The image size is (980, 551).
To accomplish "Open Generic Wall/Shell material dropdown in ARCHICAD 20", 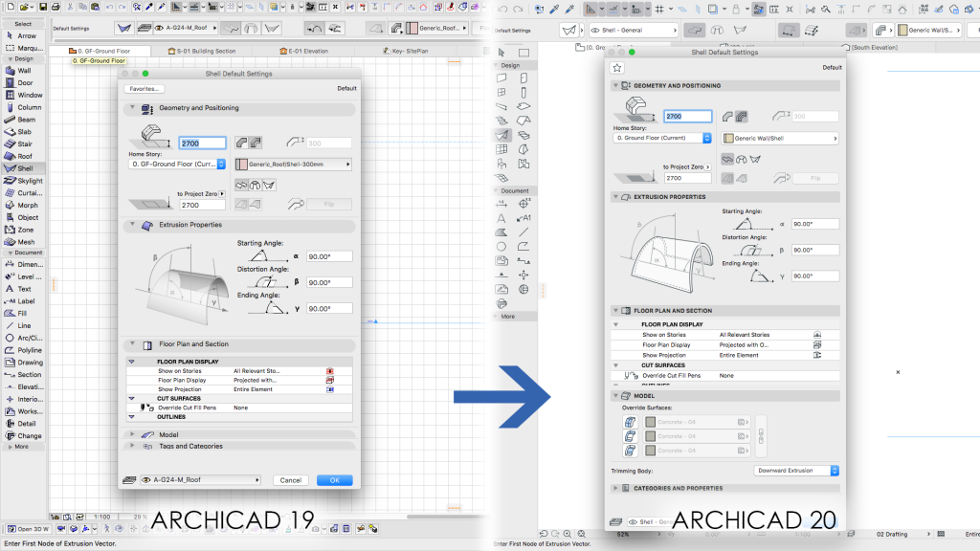I will (780, 138).
